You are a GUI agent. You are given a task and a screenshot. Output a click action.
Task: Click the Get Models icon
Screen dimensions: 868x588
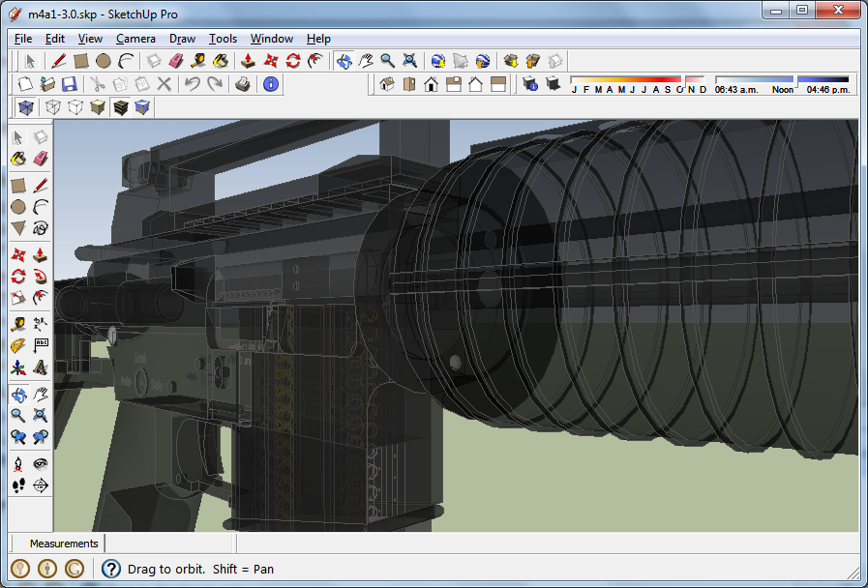click(x=510, y=61)
